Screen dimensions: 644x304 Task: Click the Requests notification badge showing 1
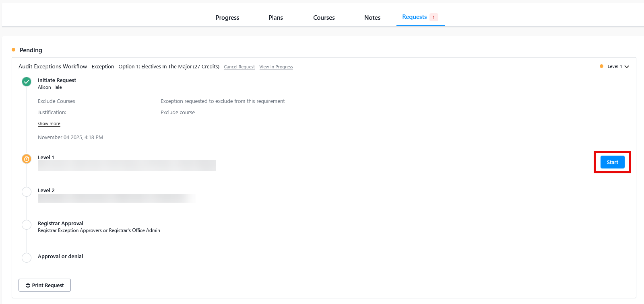pos(433,17)
